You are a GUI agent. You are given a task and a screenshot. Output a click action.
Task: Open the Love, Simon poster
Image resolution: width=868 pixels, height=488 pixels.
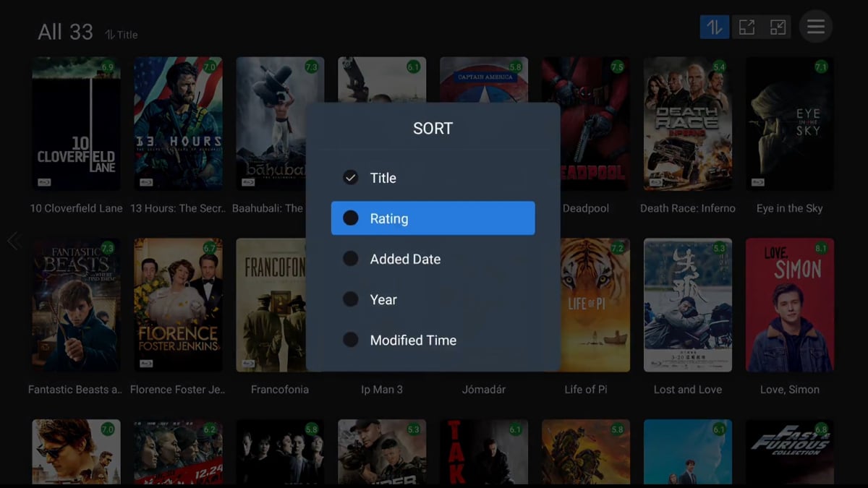[790, 305]
